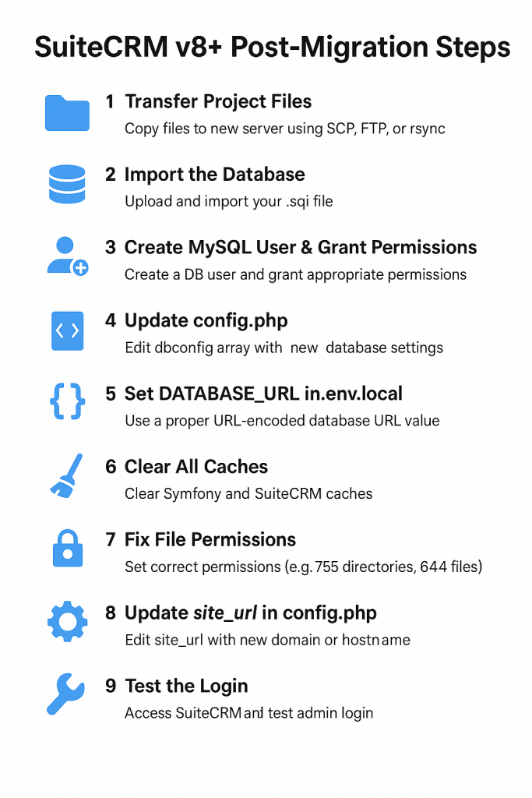
Task: Click 'Set DATABASE_URL in.env.local' heading
Action: (263, 394)
